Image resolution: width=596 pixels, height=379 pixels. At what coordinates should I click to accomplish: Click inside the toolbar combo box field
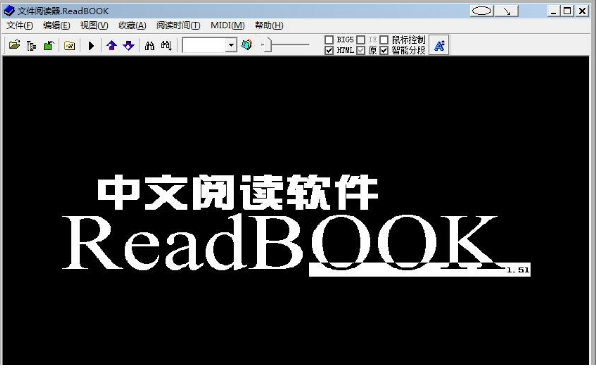tap(204, 45)
